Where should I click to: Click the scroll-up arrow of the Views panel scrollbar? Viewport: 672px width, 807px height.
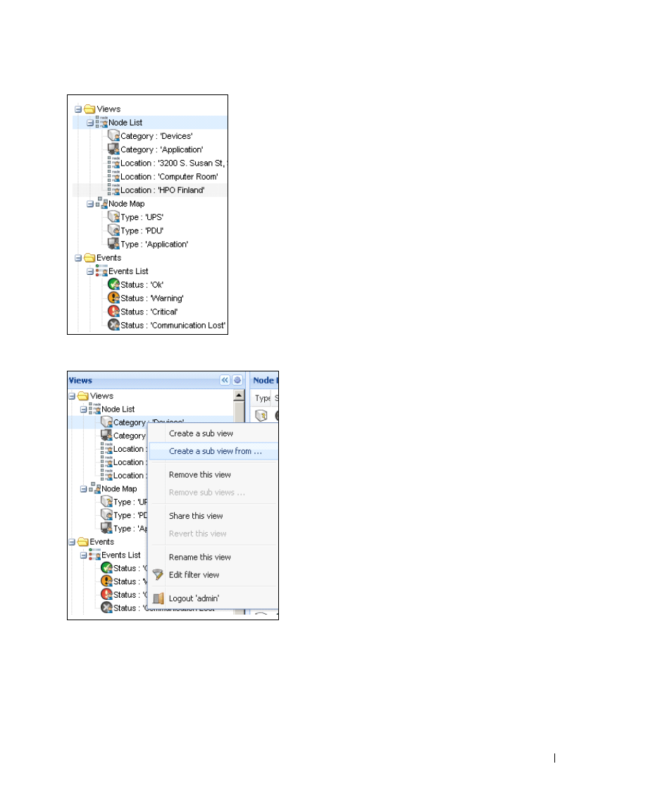239,395
